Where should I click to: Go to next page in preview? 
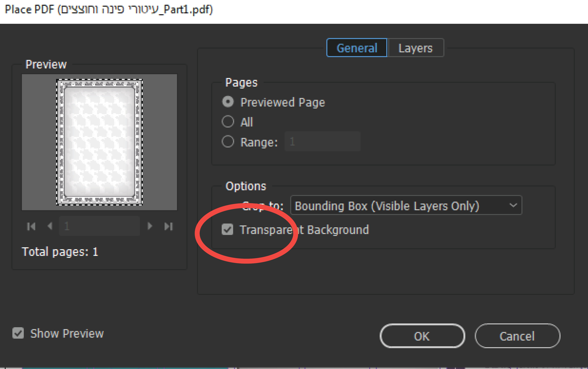150,226
